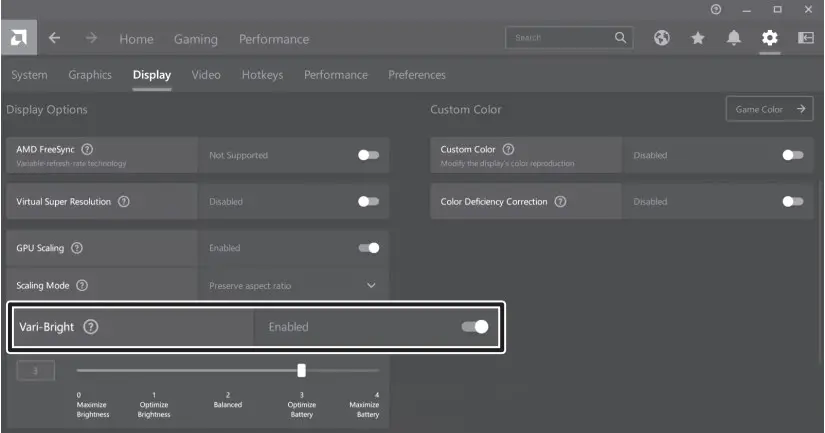
Task: Click the Vari-Bright value box
Action: pos(36,371)
